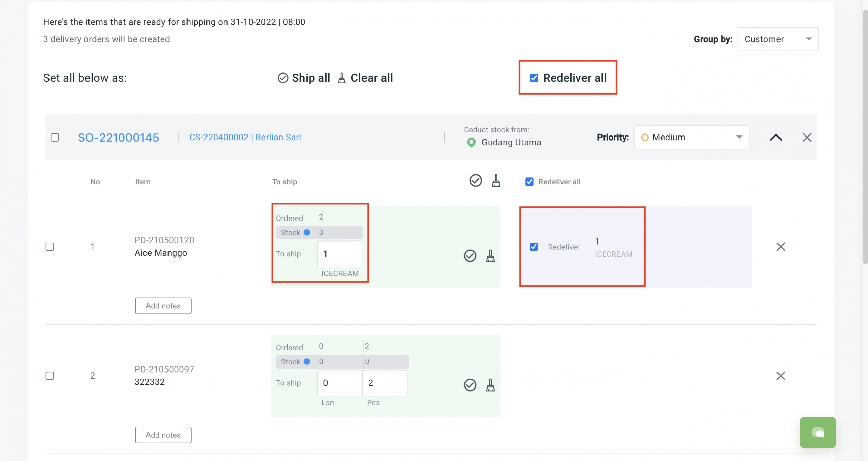Click the Clear all label
Viewport: 868px width, 461px height.
click(x=372, y=78)
